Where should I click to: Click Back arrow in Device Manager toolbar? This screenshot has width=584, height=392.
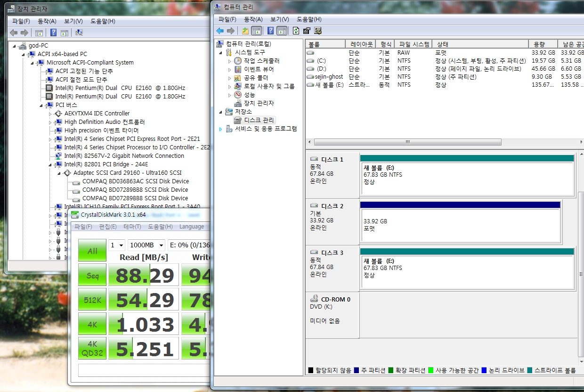click(14, 33)
